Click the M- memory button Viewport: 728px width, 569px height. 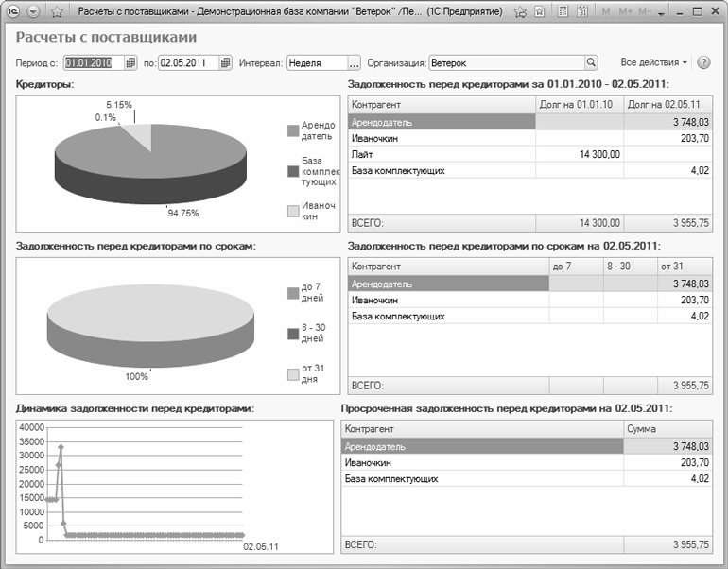pyautogui.click(x=645, y=11)
